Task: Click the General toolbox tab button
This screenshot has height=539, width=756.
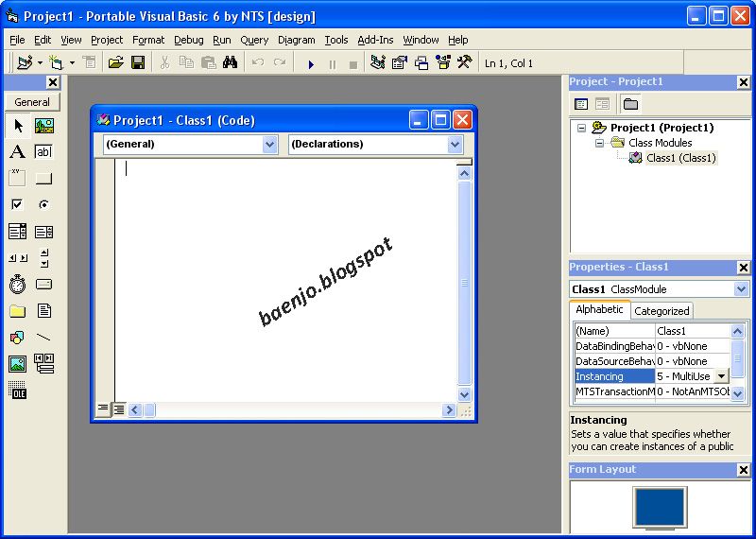Action: click(32, 102)
